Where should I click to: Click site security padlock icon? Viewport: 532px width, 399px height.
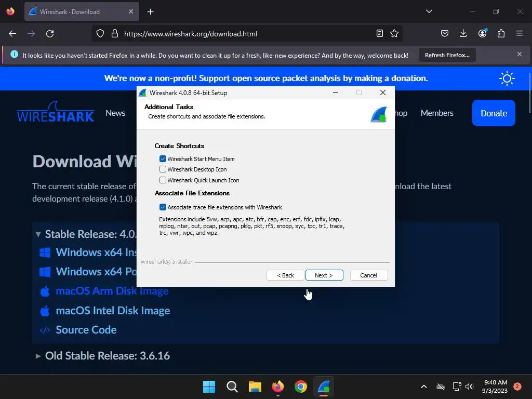coord(115,34)
